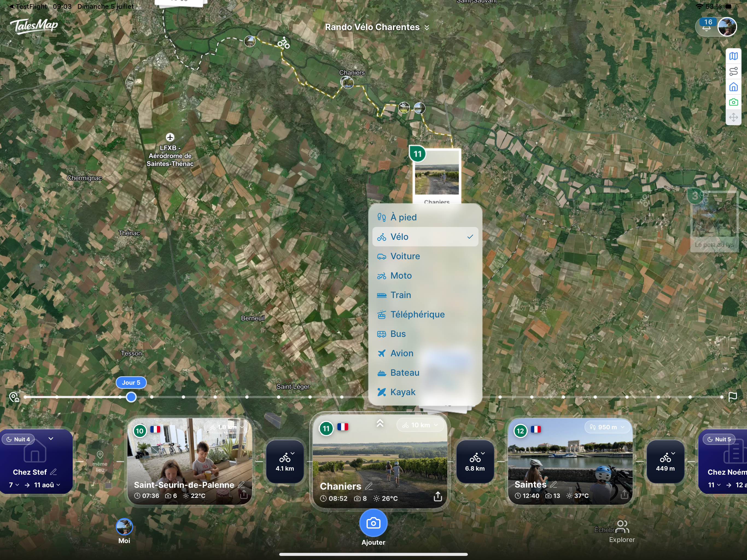
Task: Tap the Le port du lys map card
Action: click(714, 221)
